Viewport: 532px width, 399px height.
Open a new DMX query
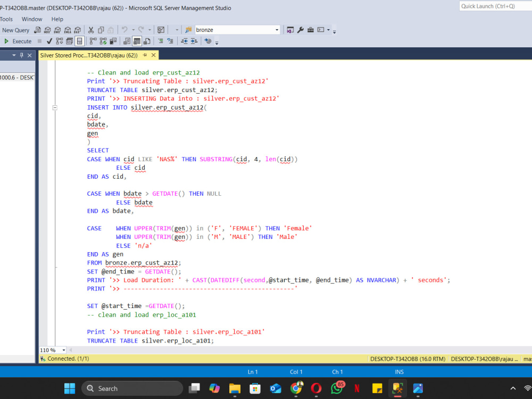click(x=57, y=30)
